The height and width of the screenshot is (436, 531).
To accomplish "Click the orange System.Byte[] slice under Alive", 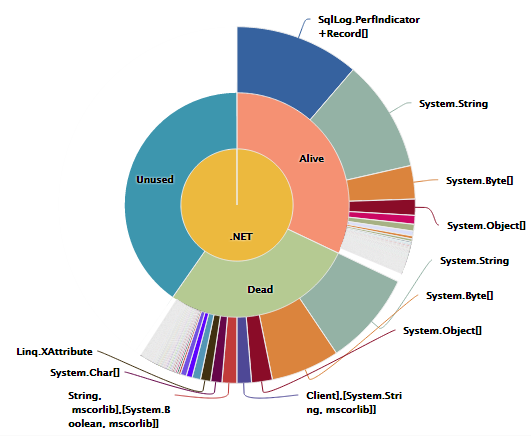I will pos(382,184).
